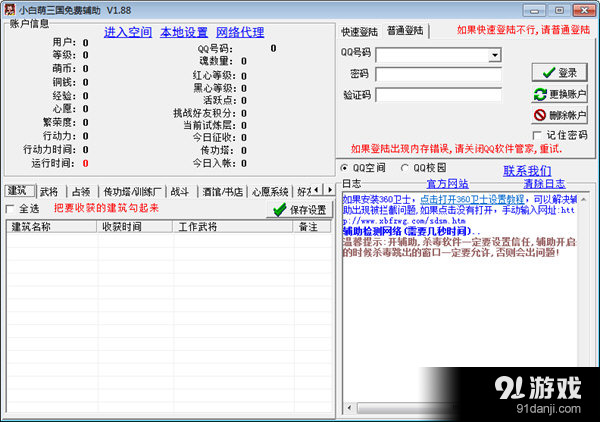Click inside the 验证码 input field
The height and width of the screenshot is (422, 600).
coord(439,95)
